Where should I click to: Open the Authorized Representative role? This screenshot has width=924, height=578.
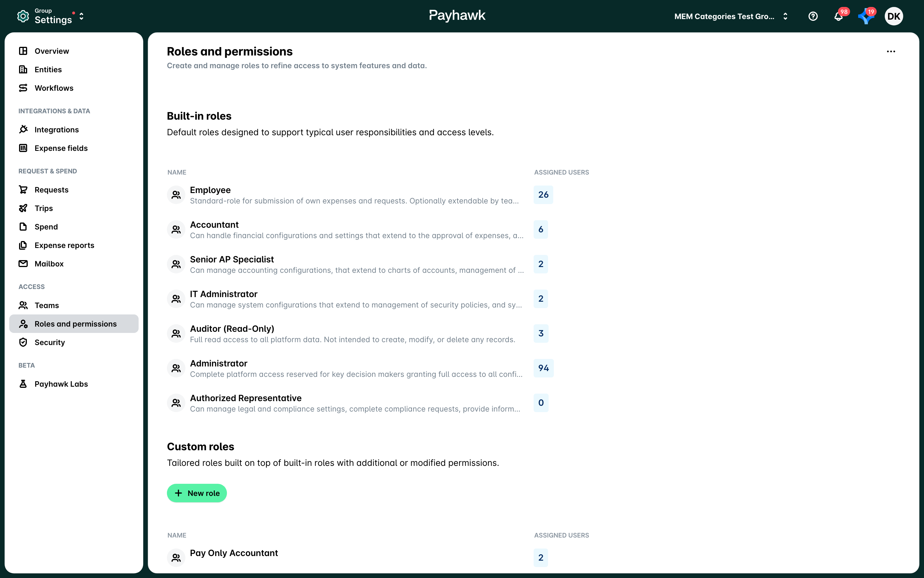click(x=245, y=398)
